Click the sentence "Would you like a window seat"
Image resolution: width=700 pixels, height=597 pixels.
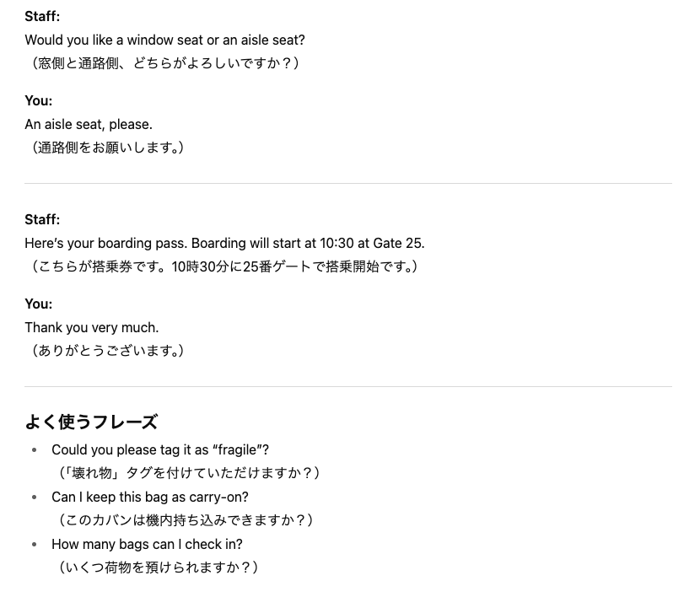coord(164,40)
